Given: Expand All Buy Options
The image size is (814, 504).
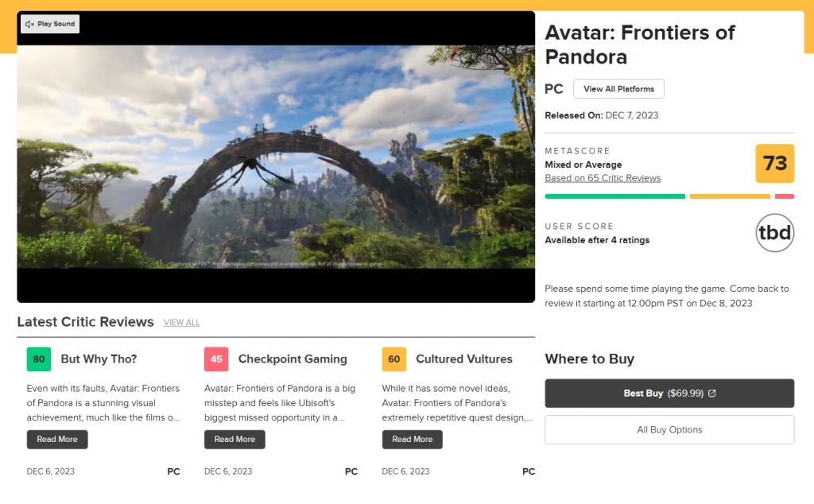Looking at the screenshot, I should [x=669, y=430].
